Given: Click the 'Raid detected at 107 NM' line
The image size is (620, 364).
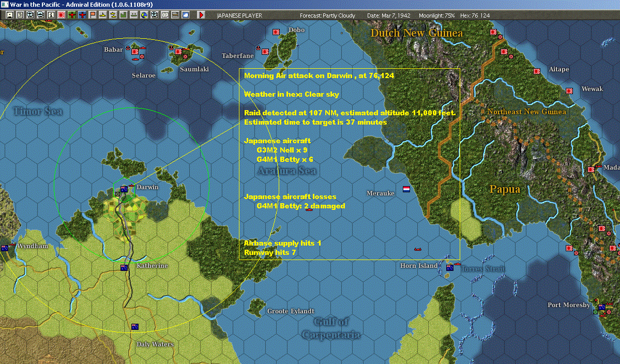Looking at the screenshot, I should pyautogui.click(x=350, y=113).
